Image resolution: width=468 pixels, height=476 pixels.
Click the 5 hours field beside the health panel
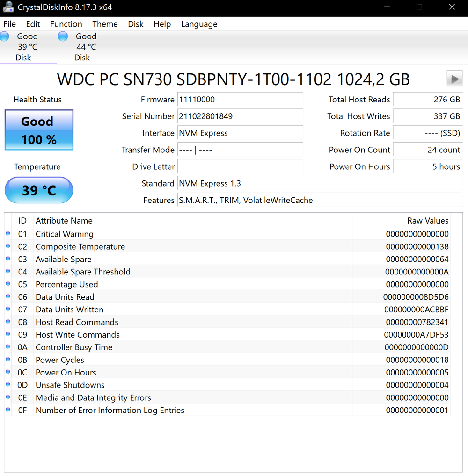coord(428,166)
